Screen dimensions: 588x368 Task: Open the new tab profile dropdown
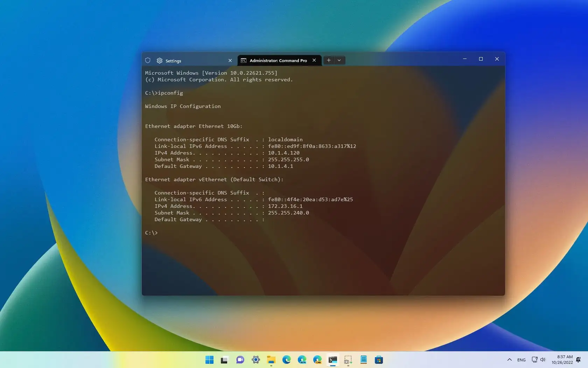click(339, 60)
